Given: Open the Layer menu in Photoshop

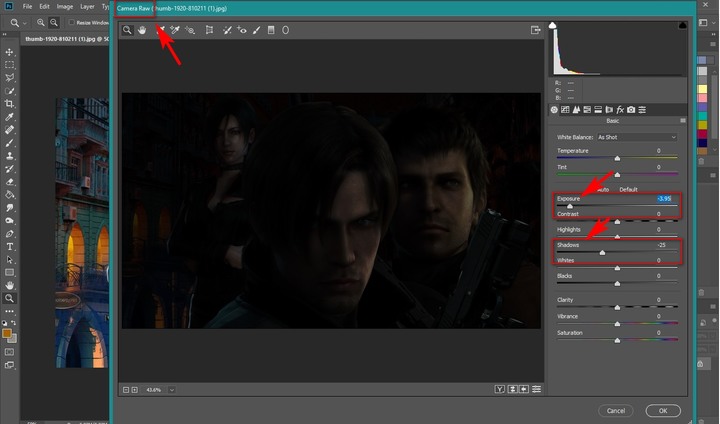Looking at the screenshot, I should tap(87, 7).
